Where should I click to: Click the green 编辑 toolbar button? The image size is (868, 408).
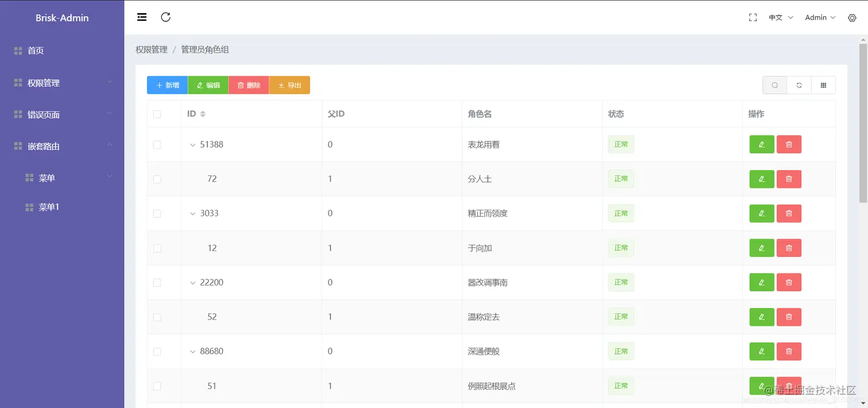tap(208, 85)
